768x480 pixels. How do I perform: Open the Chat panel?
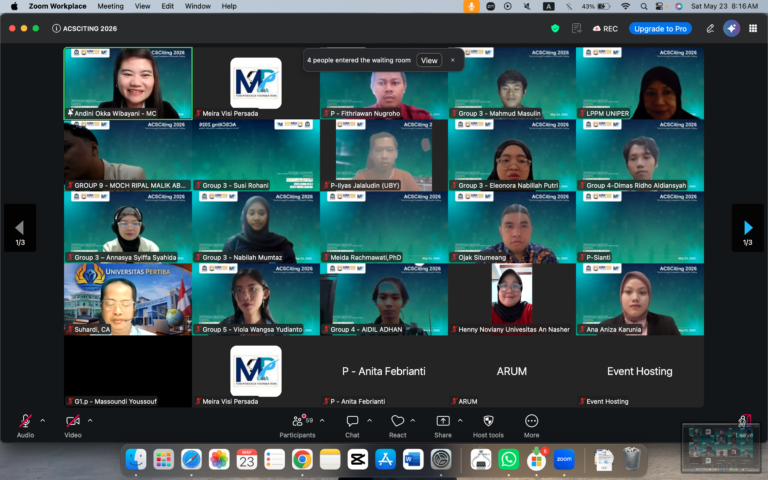(352, 425)
